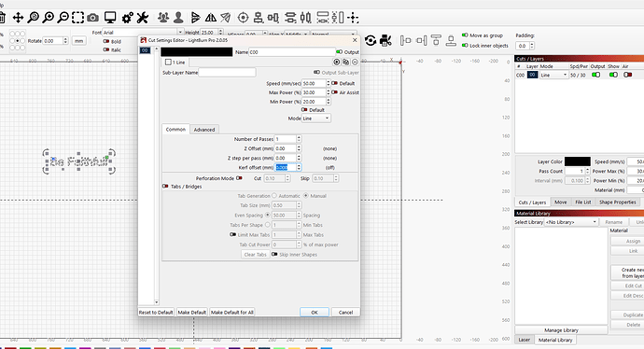The image size is (644, 349).
Task: Switch to the Advanced tab
Action: pos(204,130)
